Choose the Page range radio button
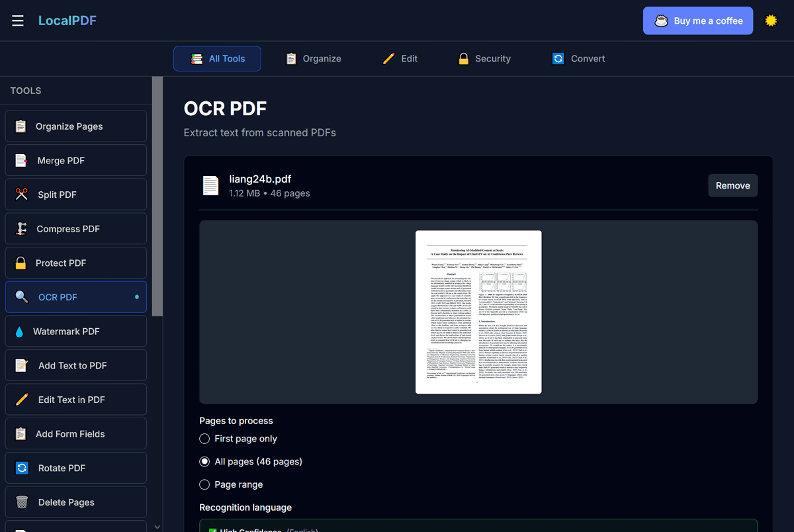Image resolution: width=794 pixels, height=532 pixels. point(204,484)
